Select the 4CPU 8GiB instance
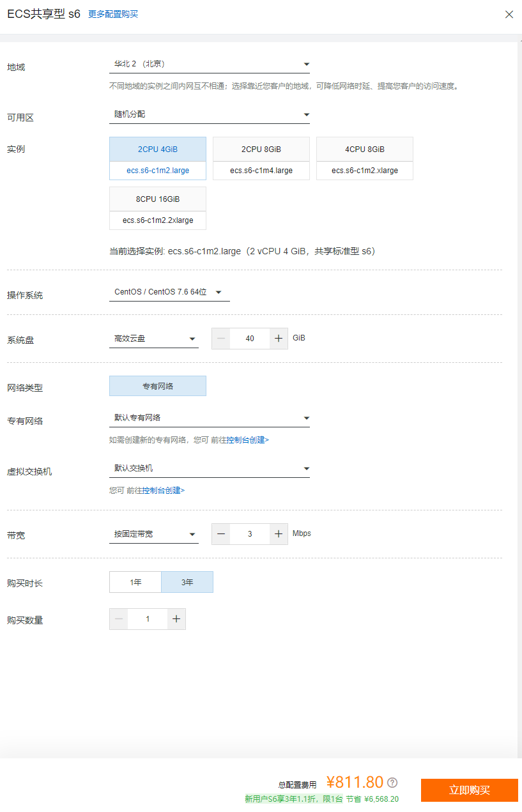The width and height of the screenshot is (522, 812). click(x=365, y=158)
